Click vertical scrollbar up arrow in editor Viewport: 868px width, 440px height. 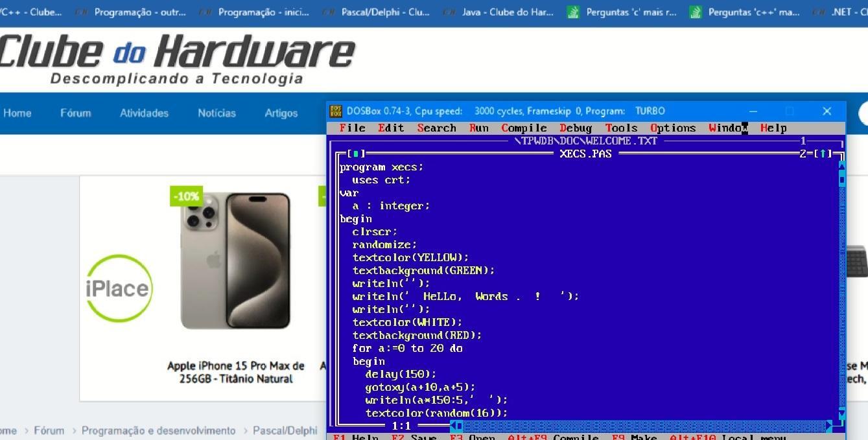coord(841,167)
